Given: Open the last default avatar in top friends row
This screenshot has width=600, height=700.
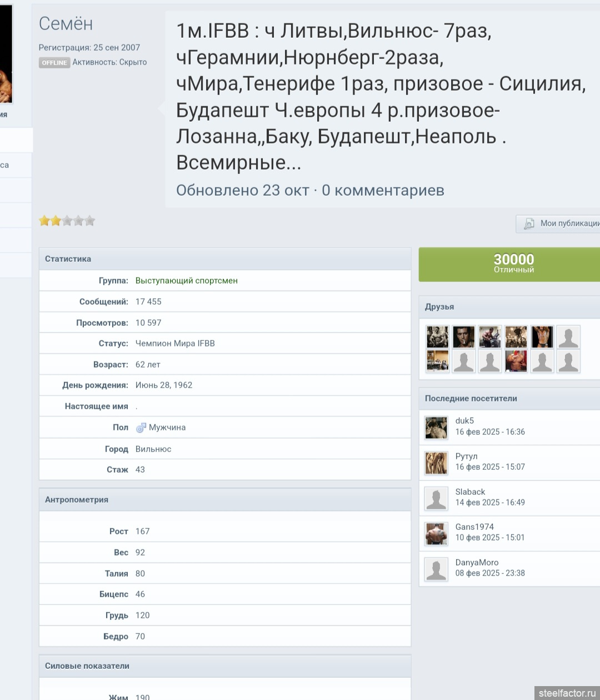Looking at the screenshot, I should pos(568,337).
